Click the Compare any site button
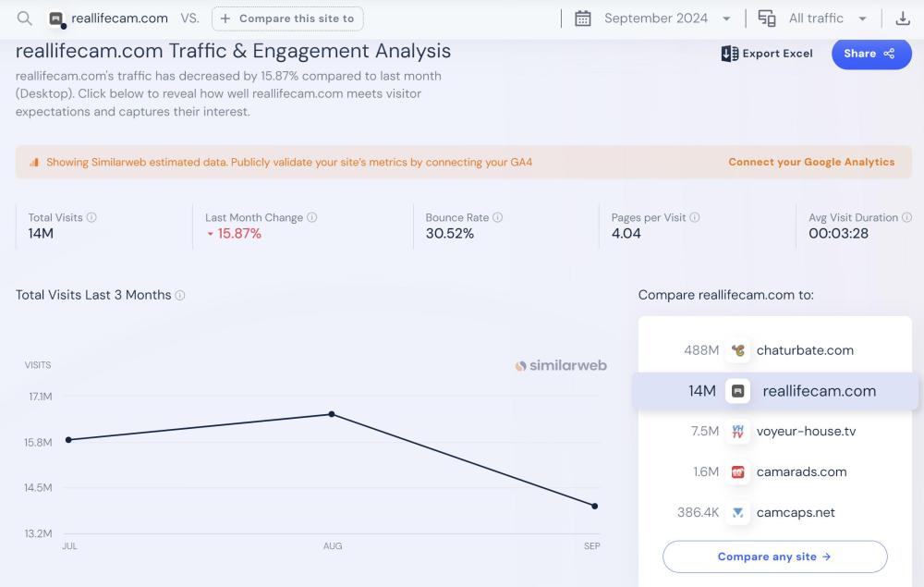The image size is (924, 587). [x=774, y=556]
